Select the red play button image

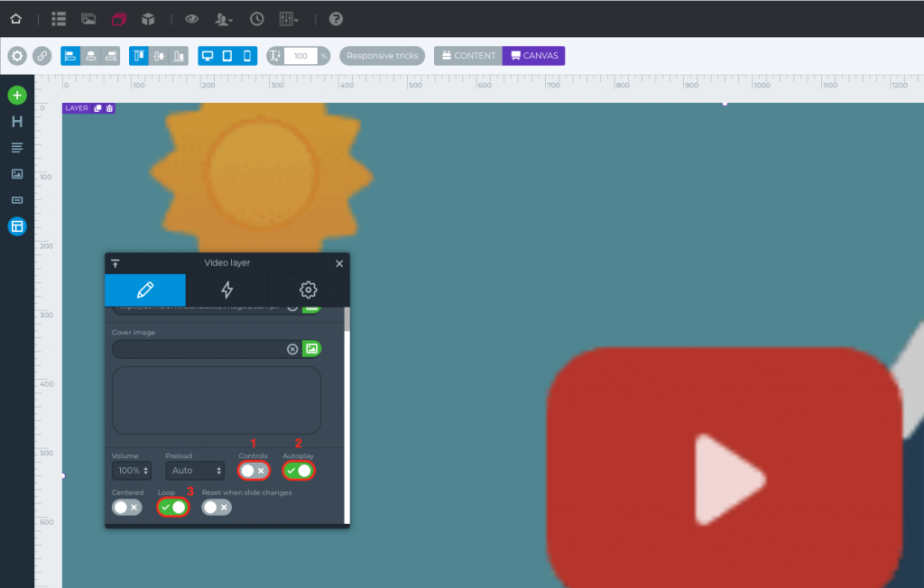(x=725, y=466)
